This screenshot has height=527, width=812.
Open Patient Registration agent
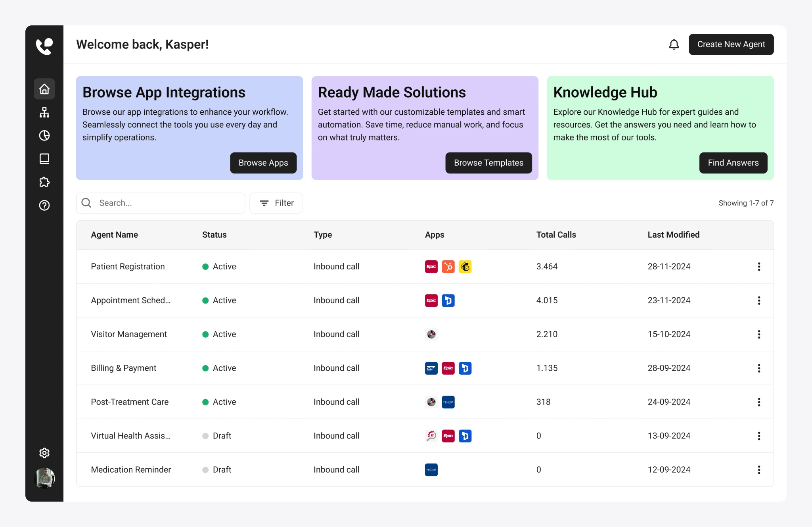click(x=128, y=267)
